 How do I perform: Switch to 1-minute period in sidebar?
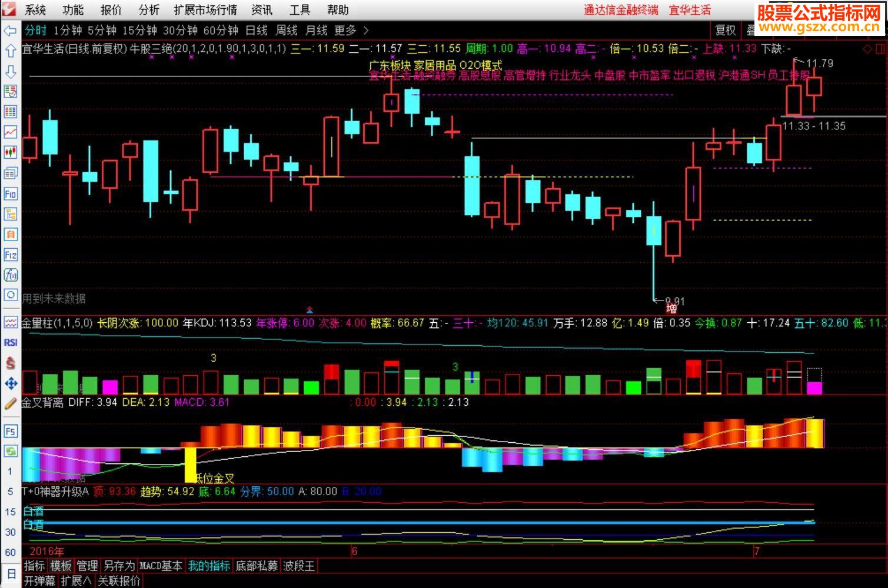pos(10,471)
